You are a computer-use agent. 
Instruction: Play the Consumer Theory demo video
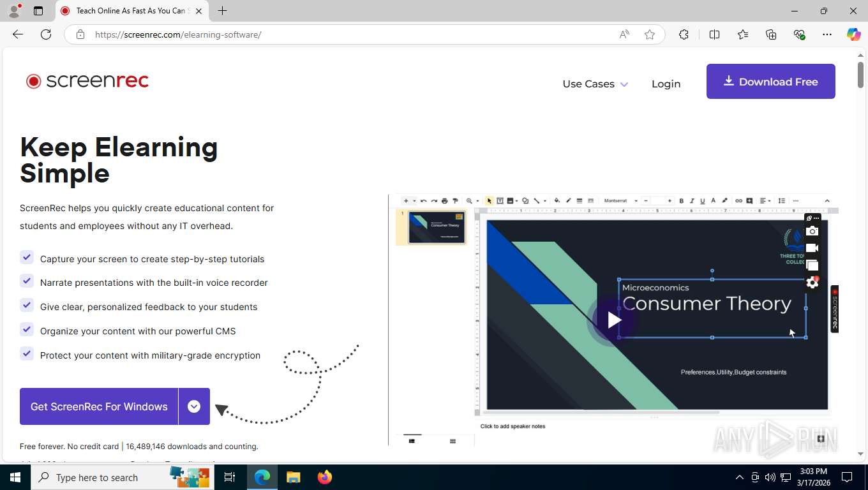click(613, 320)
